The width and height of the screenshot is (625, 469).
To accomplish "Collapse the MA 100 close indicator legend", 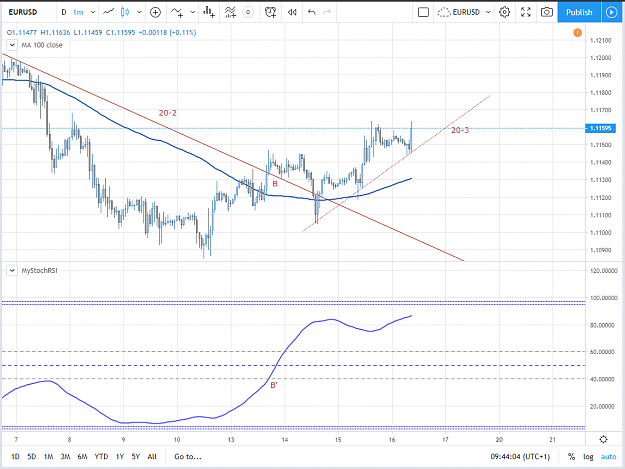I will pyautogui.click(x=12, y=45).
